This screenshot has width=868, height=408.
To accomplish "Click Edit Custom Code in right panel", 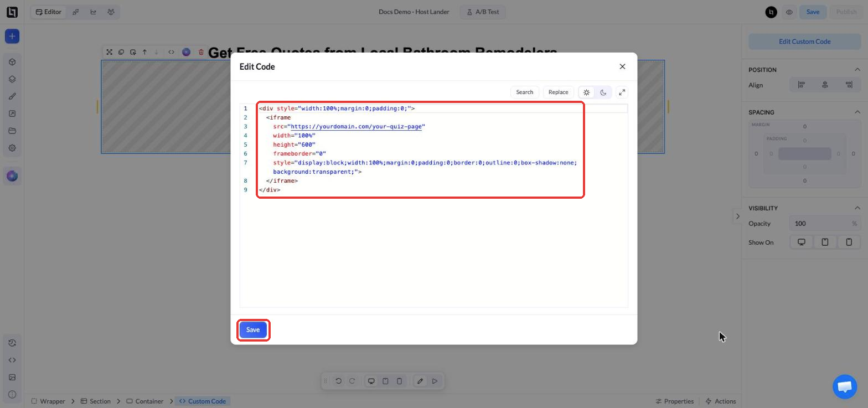I will coord(804,42).
